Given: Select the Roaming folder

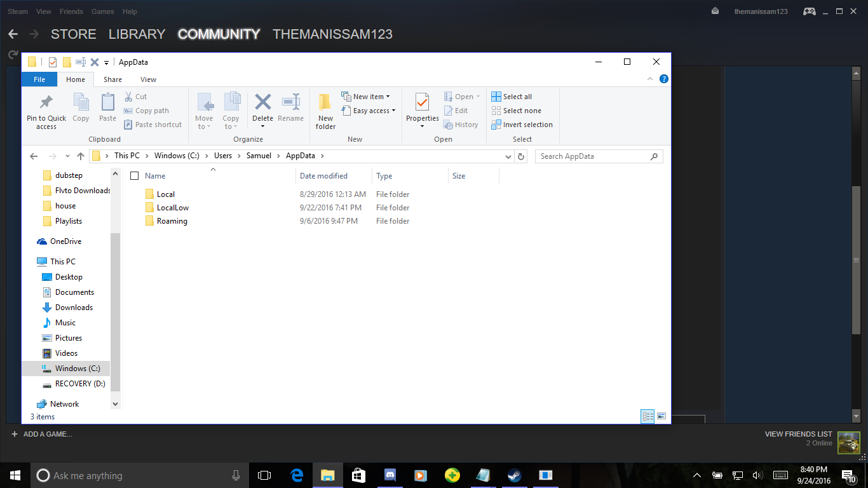Looking at the screenshot, I should coord(172,221).
